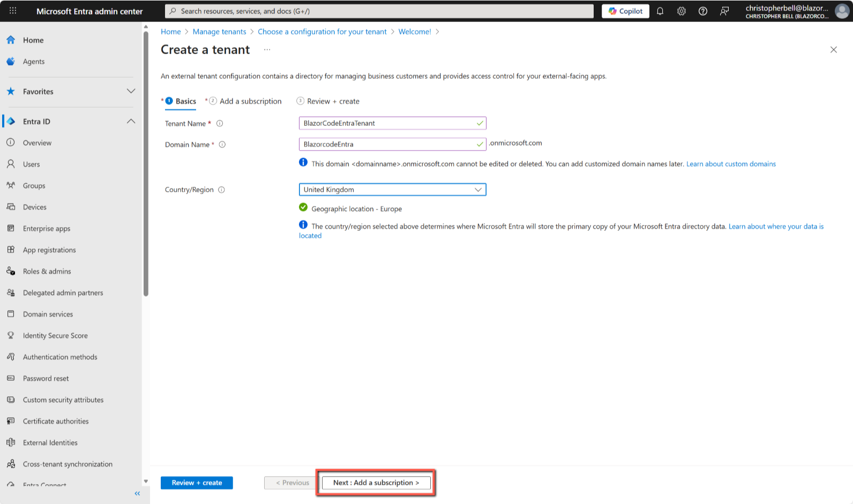Expand the Favorites section
This screenshot has width=853, height=504.
click(x=131, y=92)
